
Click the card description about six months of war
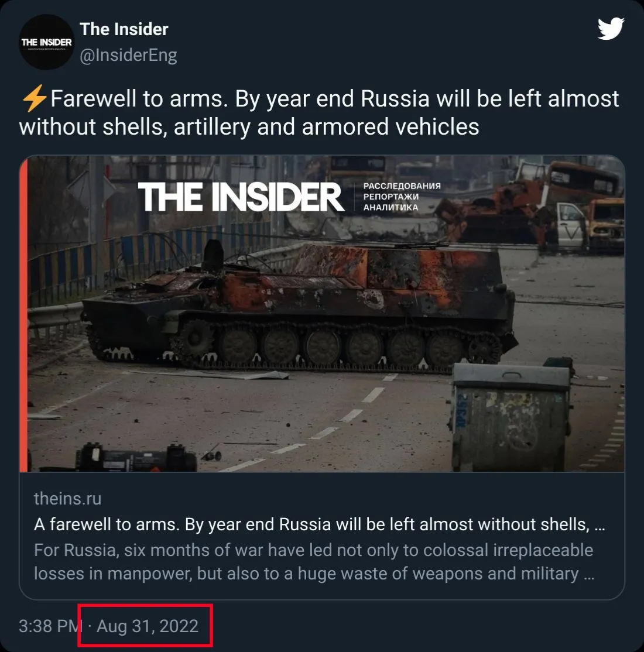[314, 562]
